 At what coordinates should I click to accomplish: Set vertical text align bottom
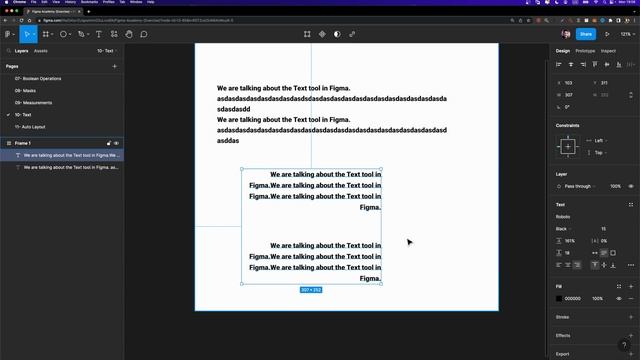pyautogui.click(x=613, y=265)
